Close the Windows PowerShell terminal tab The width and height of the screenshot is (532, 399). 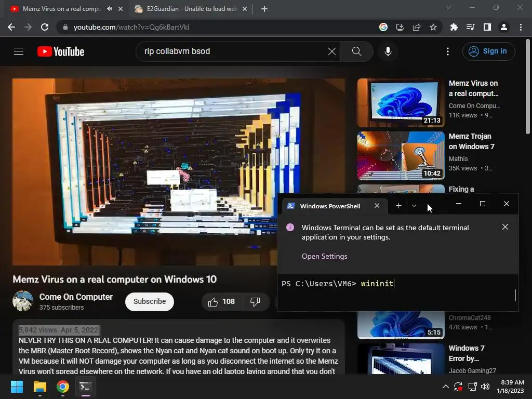[377, 206]
